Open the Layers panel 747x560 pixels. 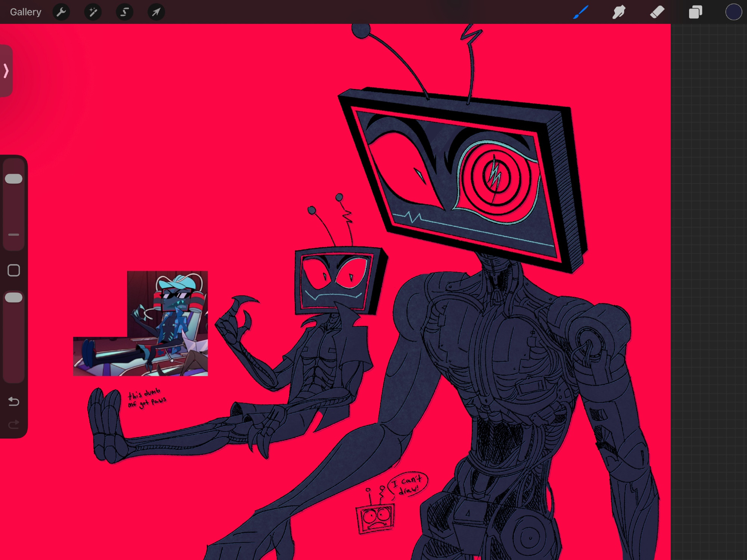pyautogui.click(x=695, y=12)
